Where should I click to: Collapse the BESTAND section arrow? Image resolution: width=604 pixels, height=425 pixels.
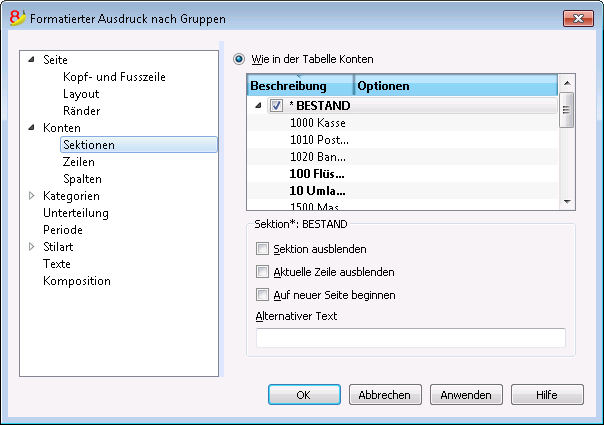pyautogui.click(x=258, y=105)
